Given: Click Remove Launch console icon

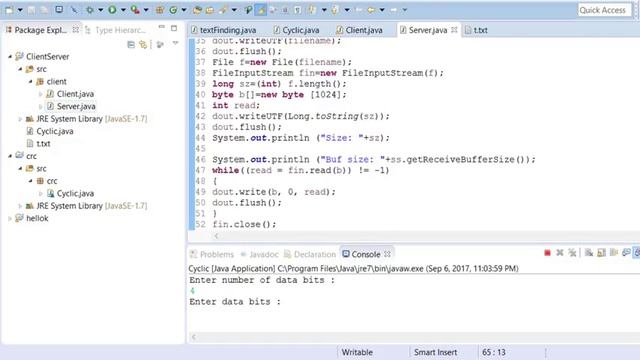Looking at the screenshot, I should tap(560, 253).
